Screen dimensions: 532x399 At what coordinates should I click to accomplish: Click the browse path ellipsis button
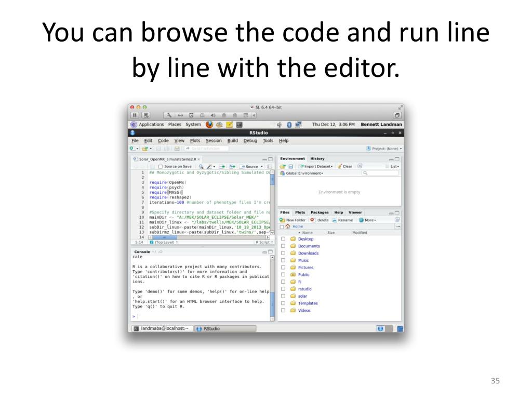point(398,227)
